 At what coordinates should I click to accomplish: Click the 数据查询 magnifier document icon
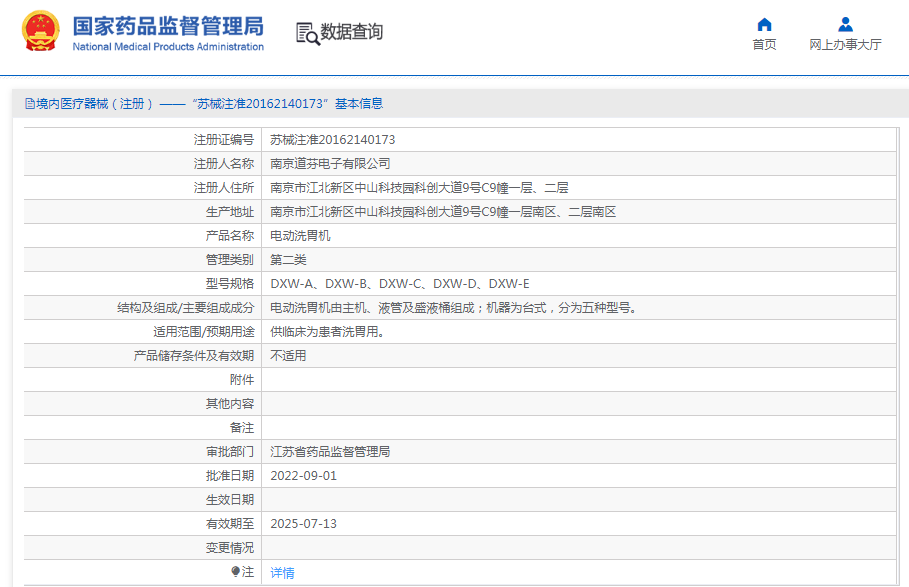pyautogui.click(x=307, y=33)
